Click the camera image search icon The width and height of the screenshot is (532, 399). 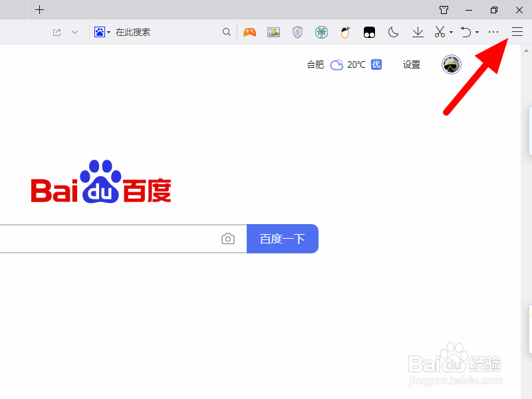(228, 239)
